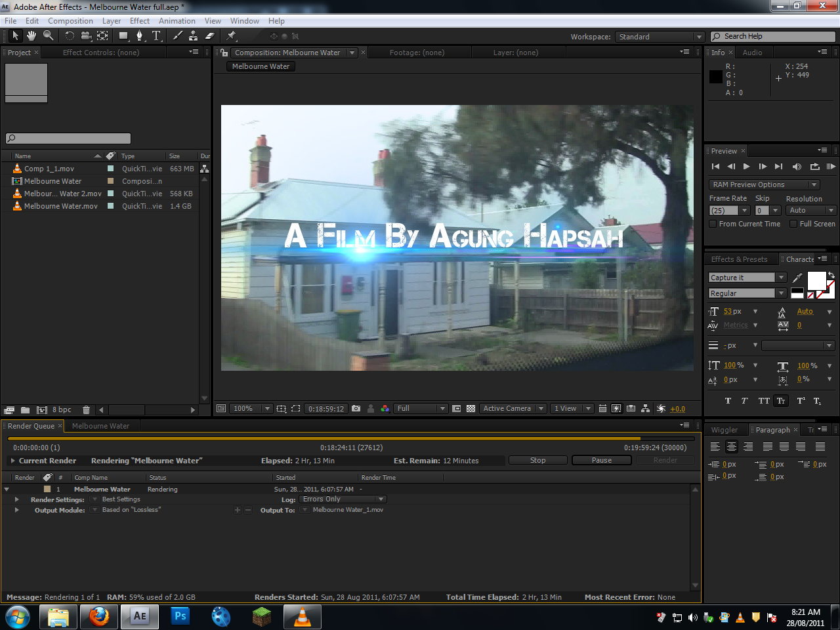Toggle Superscript text style
840x630 pixels.
801,401
